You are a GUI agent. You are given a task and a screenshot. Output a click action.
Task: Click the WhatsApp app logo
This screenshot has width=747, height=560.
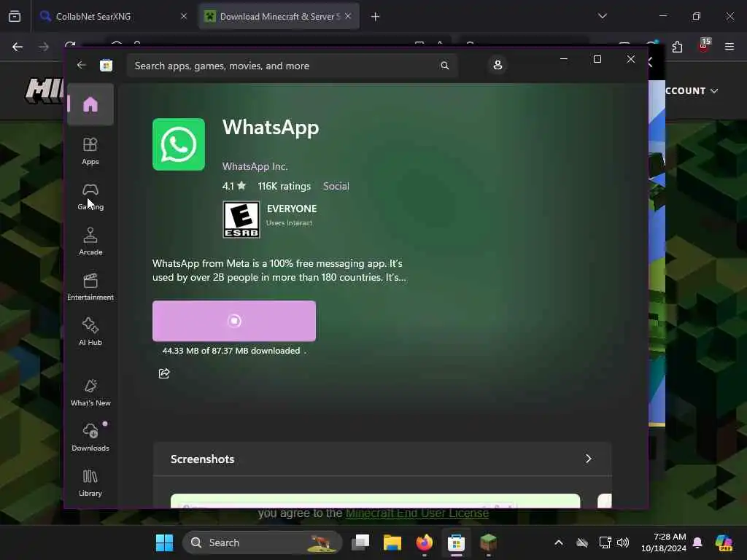coord(179,144)
